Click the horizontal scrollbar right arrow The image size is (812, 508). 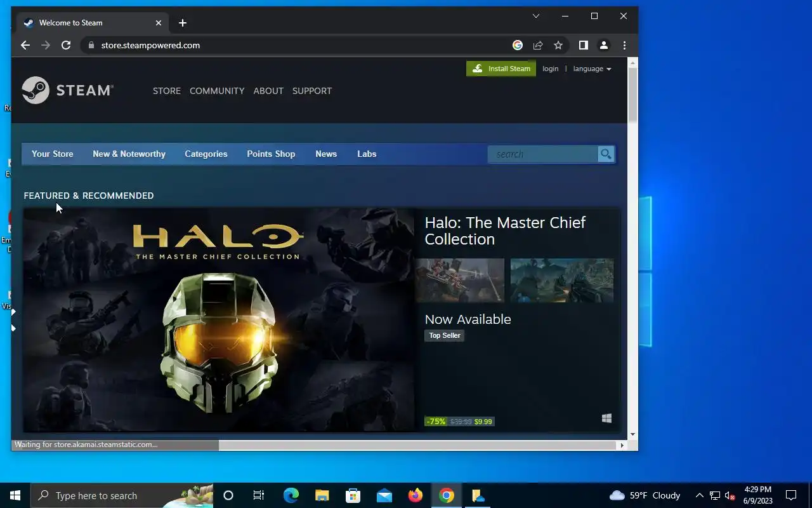(622, 445)
